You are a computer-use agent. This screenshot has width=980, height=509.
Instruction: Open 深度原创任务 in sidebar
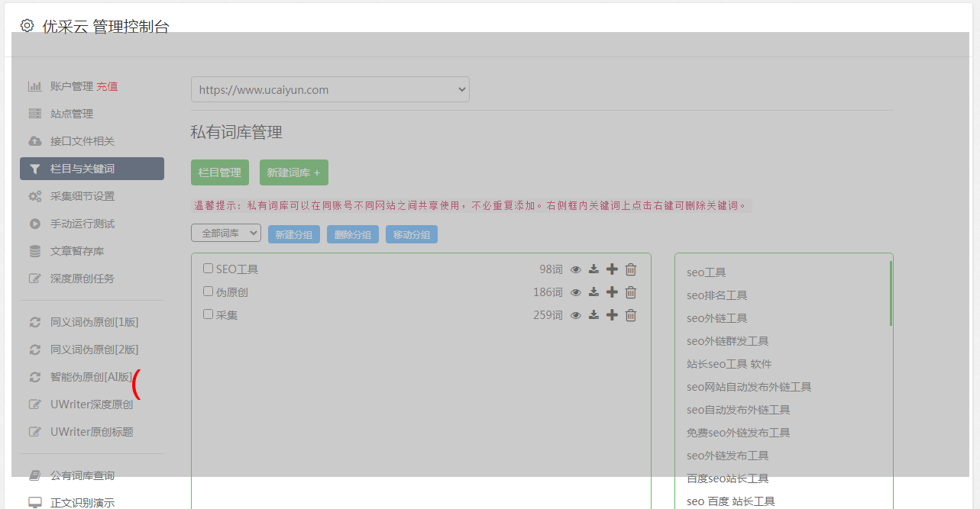click(82, 279)
